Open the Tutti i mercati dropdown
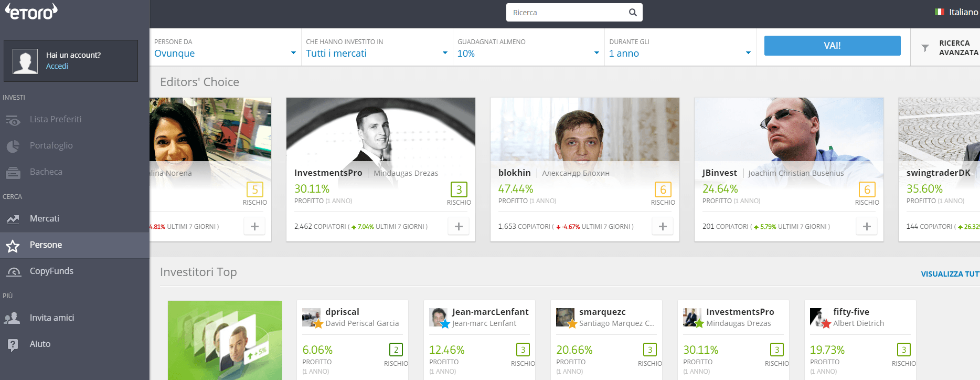This screenshot has width=980, height=380. click(377, 48)
